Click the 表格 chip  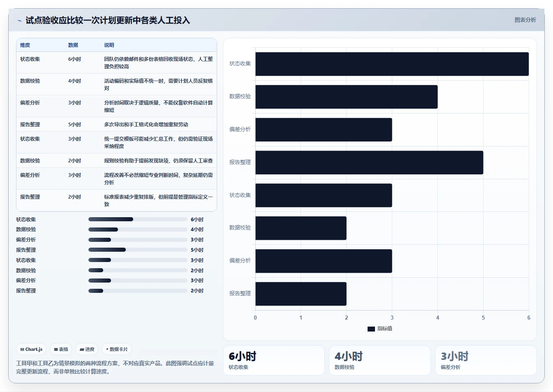(x=61, y=349)
